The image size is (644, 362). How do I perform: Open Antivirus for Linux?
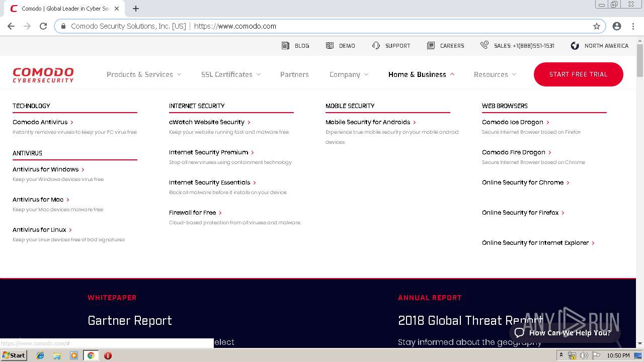click(42, 230)
